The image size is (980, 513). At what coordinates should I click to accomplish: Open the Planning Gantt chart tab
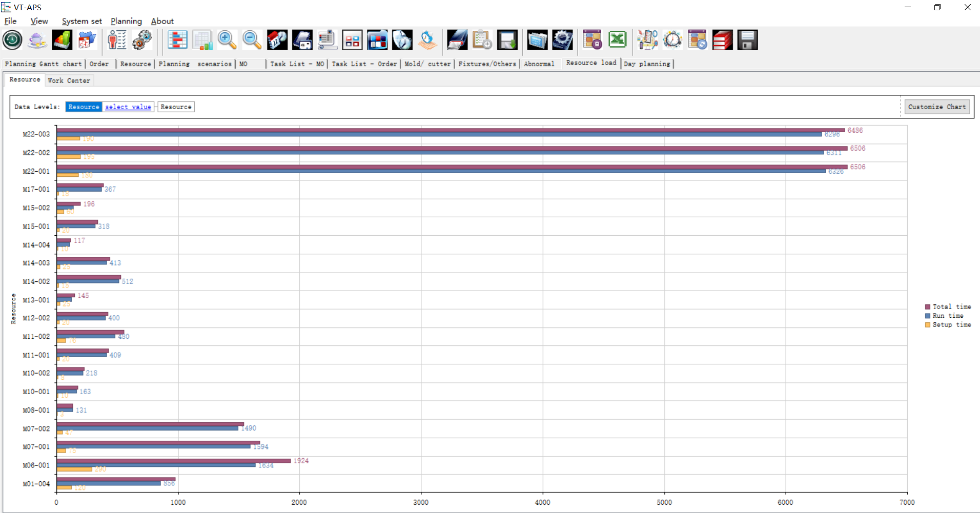point(44,64)
